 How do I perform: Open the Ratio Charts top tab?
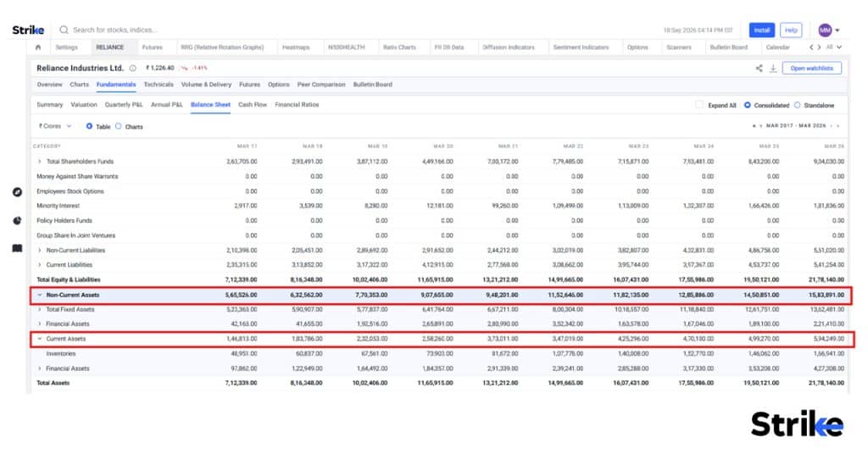coord(400,47)
